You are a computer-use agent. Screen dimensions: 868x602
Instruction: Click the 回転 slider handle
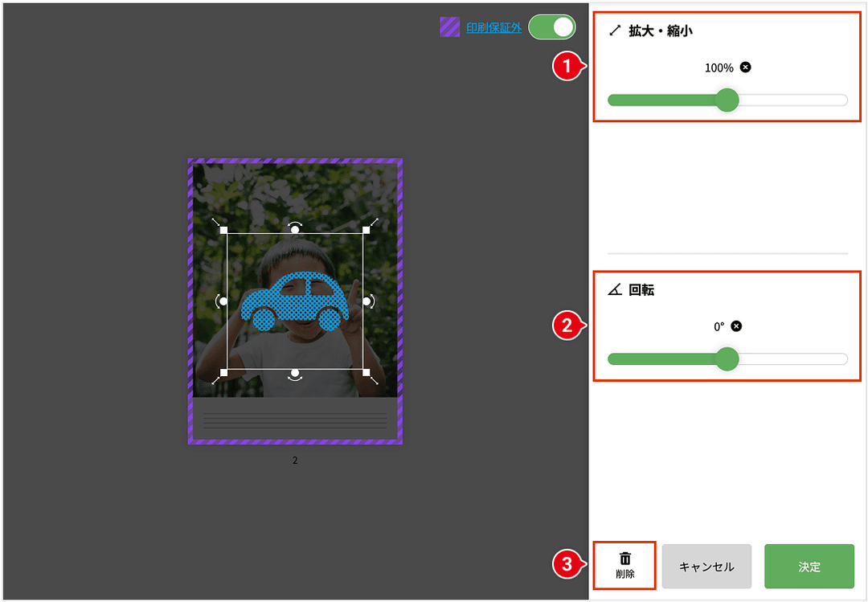tap(727, 359)
